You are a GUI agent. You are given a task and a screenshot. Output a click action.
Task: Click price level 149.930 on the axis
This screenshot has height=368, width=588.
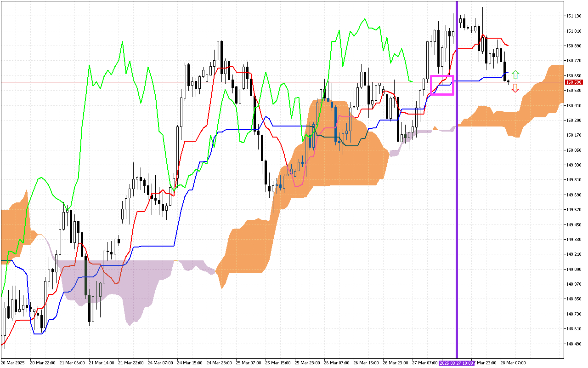tap(574, 165)
